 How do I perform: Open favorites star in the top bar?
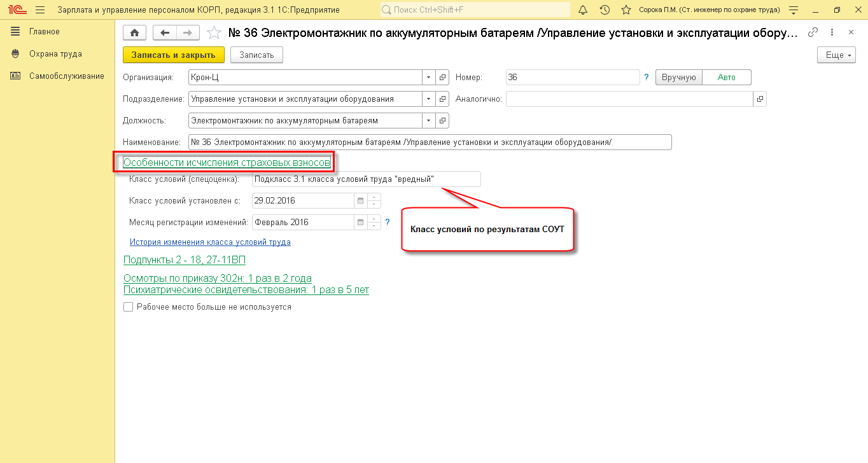(x=626, y=10)
